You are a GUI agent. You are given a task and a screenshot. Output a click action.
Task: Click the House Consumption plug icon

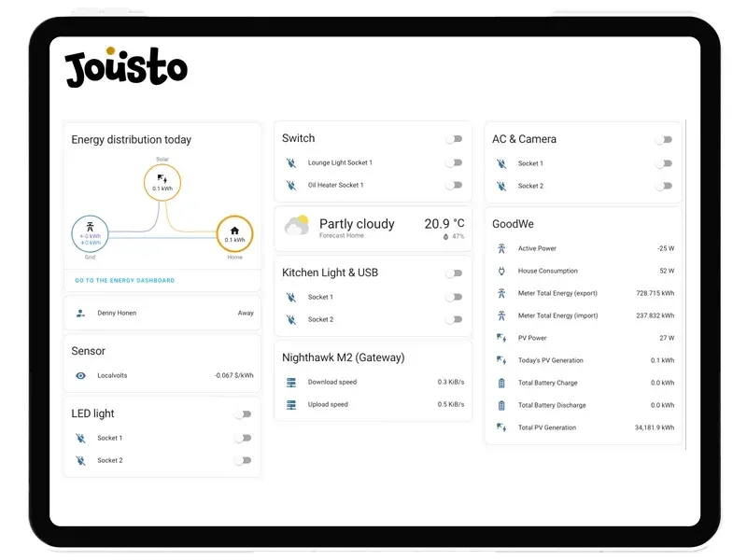point(501,271)
